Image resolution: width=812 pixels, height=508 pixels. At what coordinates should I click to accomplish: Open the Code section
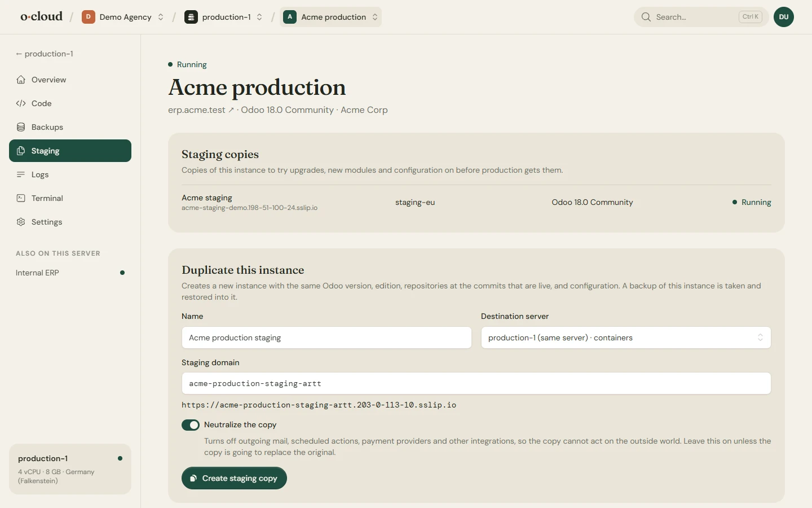(x=70, y=103)
